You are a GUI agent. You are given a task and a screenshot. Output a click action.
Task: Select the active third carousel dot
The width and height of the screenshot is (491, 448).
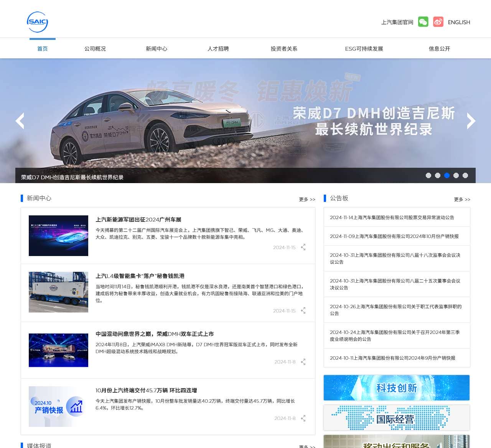447,175
